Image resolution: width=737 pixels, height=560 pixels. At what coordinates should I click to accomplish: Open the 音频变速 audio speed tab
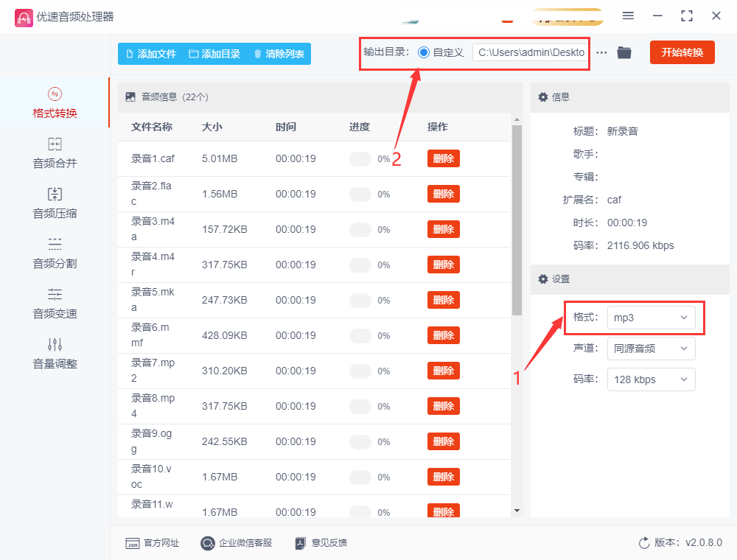(x=55, y=304)
